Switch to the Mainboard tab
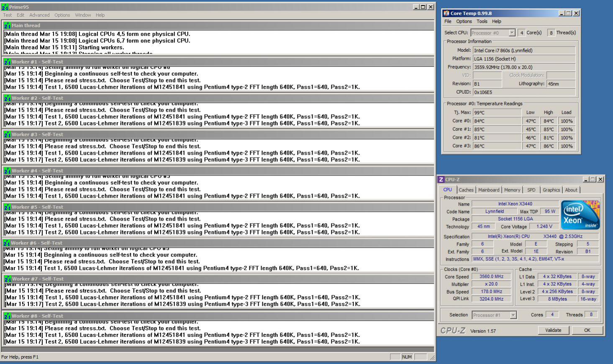 (489, 190)
